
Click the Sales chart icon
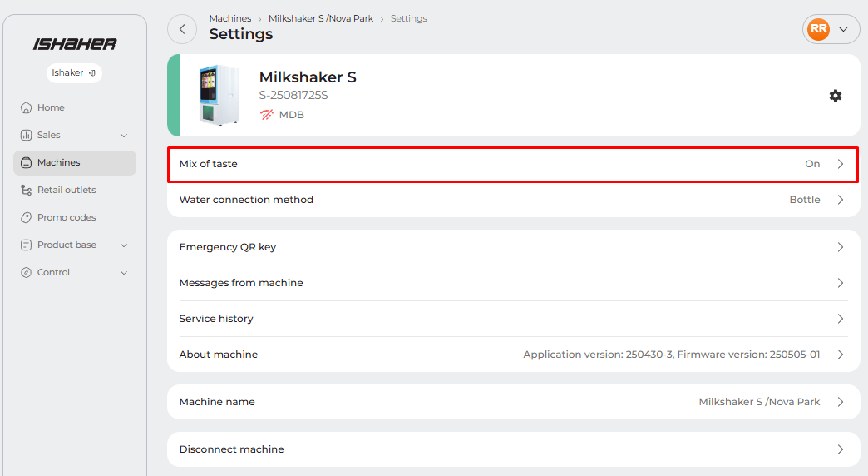[x=27, y=136]
